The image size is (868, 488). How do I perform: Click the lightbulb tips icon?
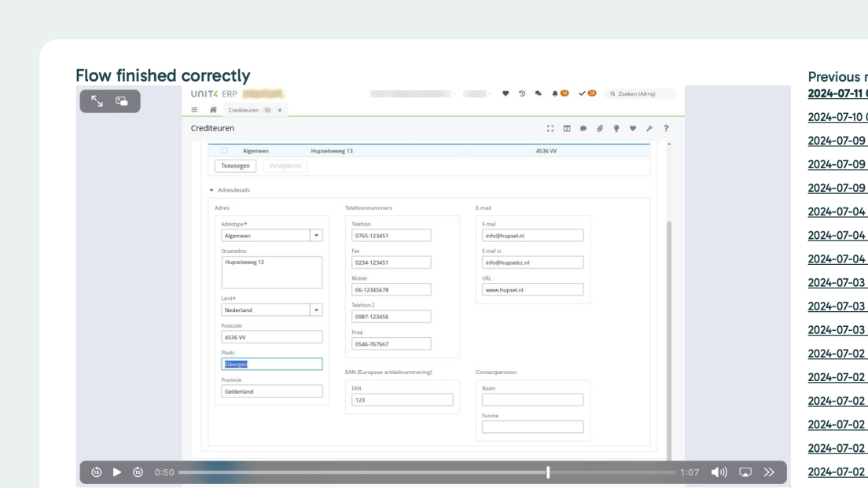(616, 128)
